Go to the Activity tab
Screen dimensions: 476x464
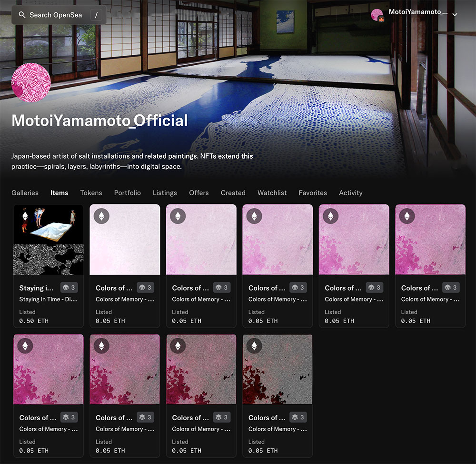click(x=350, y=193)
